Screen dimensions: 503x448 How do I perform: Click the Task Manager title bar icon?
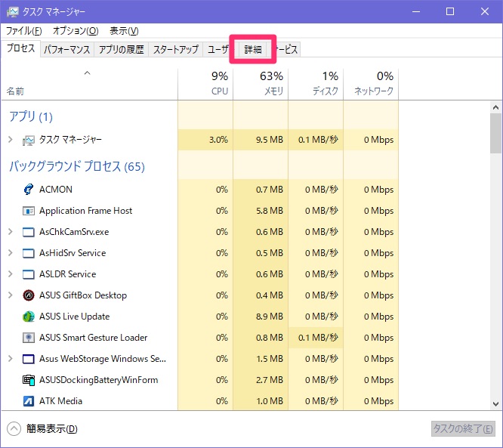tap(13, 12)
